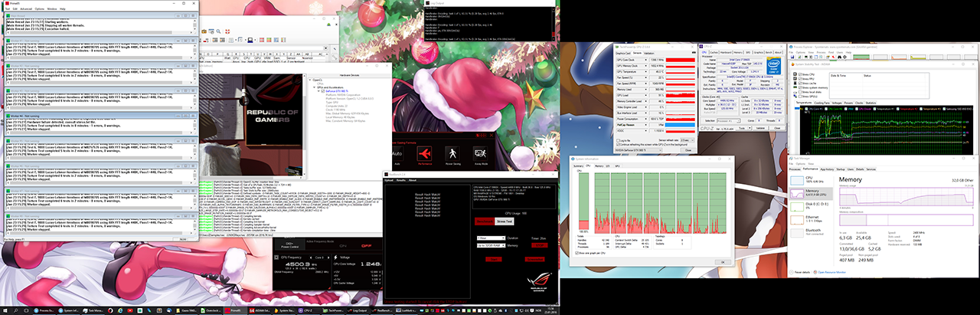Select the Graphics Card tab in GPU-Z
The width and height of the screenshot is (980, 315).
coord(622,53)
